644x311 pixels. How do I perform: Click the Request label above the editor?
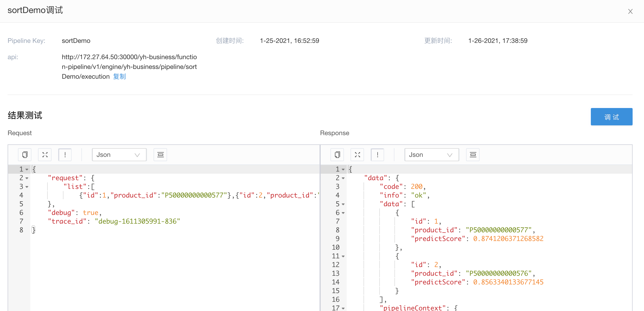tap(20, 133)
